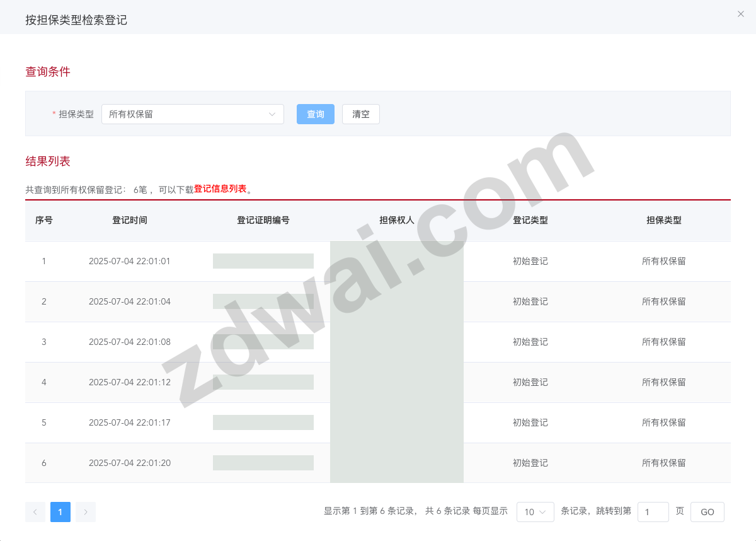
Task: Click sequence number 5 in table
Action: pyautogui.click(x=44, y=422)
